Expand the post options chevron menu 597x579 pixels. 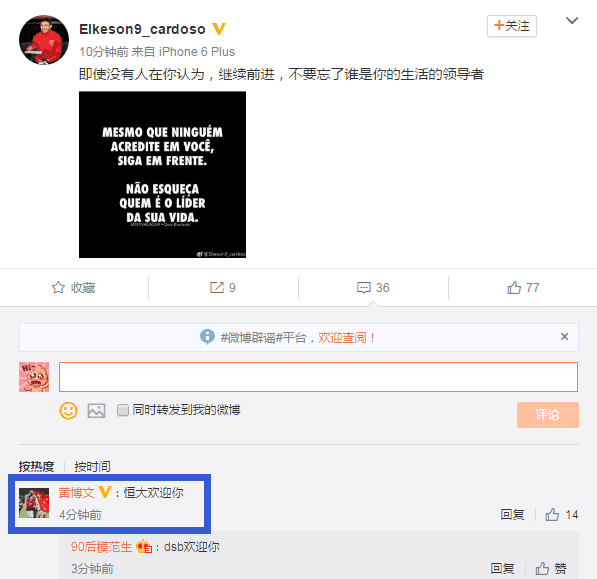[572, 21]
